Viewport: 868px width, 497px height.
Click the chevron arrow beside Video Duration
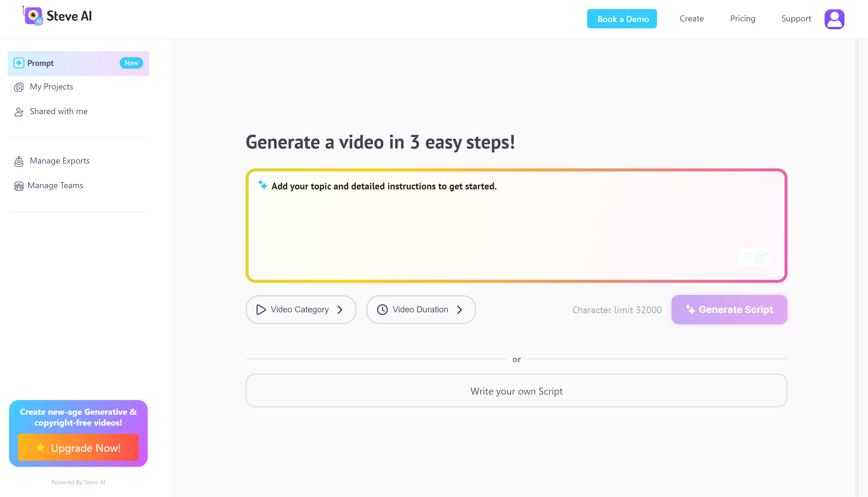click(460, 310)
